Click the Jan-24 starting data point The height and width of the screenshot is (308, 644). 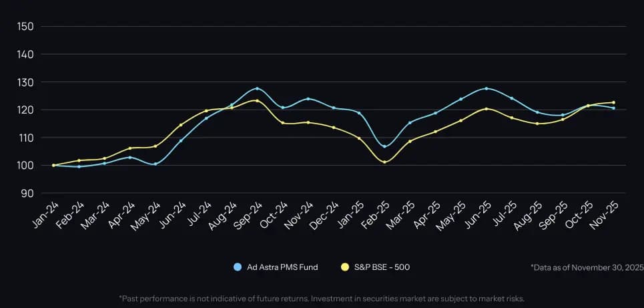53,165
